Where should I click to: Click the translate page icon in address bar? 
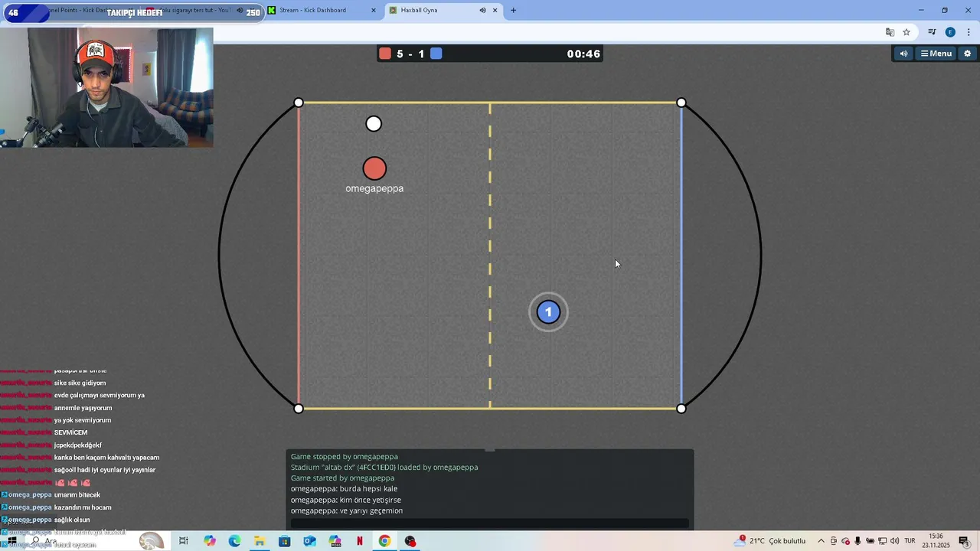(x=890, y=32)
